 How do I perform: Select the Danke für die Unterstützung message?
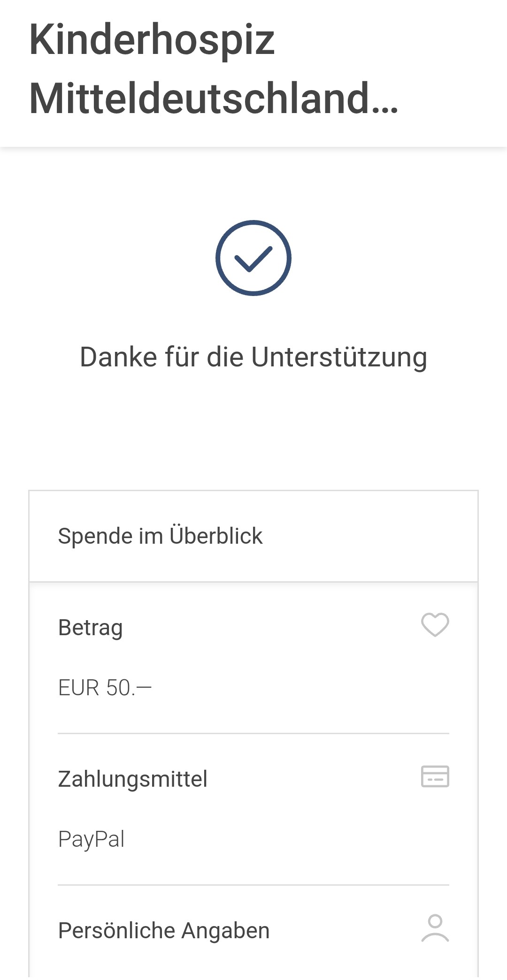tap(253, 357)
